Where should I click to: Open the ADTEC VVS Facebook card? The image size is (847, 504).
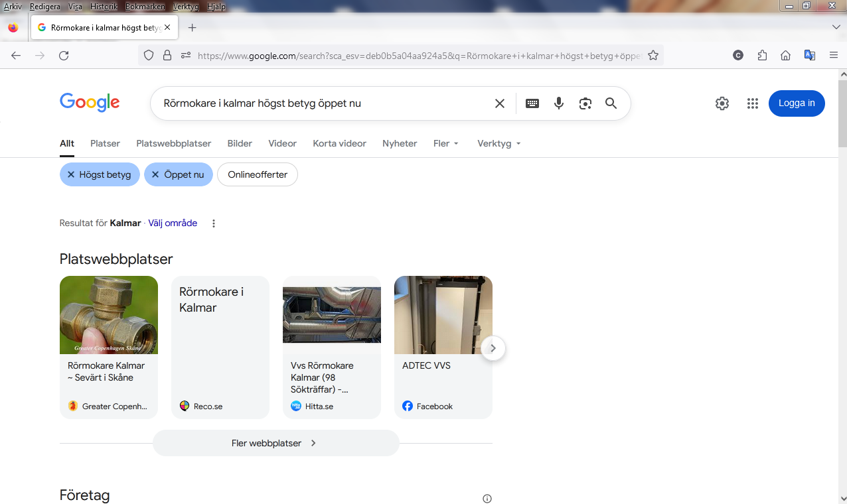tap(443, 347)
